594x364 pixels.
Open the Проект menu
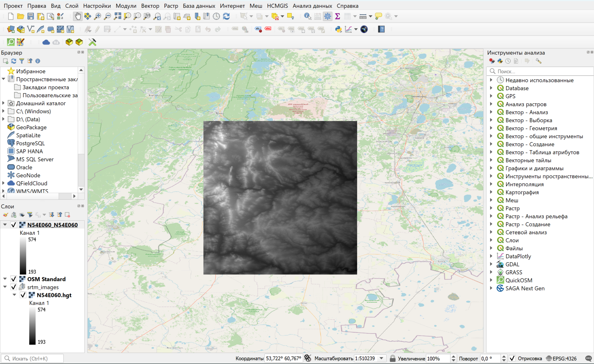(x=13, y=6)
